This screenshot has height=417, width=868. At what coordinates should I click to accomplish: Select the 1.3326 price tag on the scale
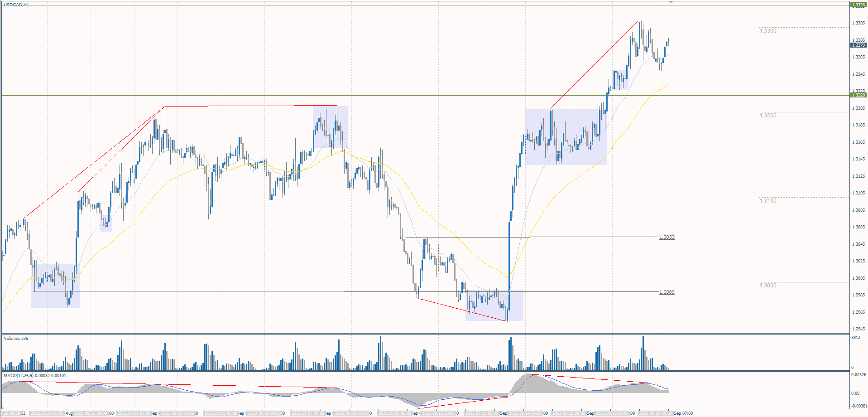858,5
